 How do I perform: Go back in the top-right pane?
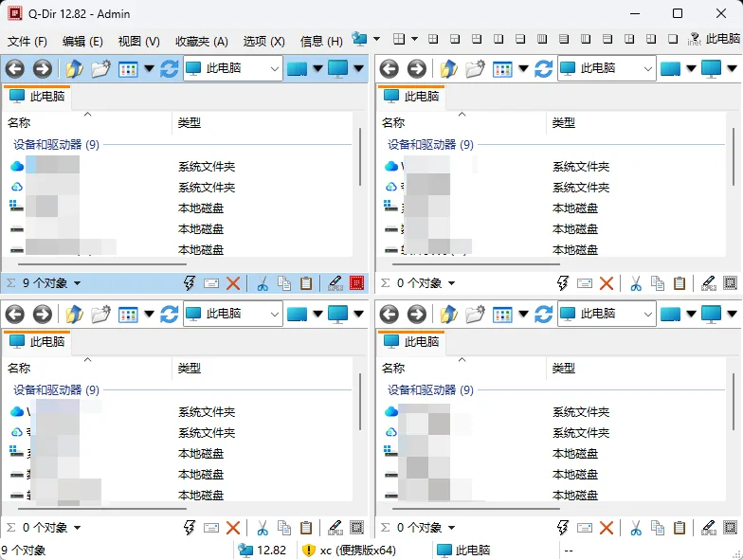[389, 68]
